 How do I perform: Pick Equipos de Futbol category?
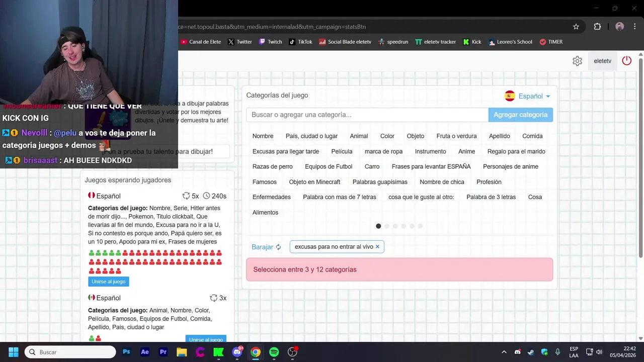329,166
